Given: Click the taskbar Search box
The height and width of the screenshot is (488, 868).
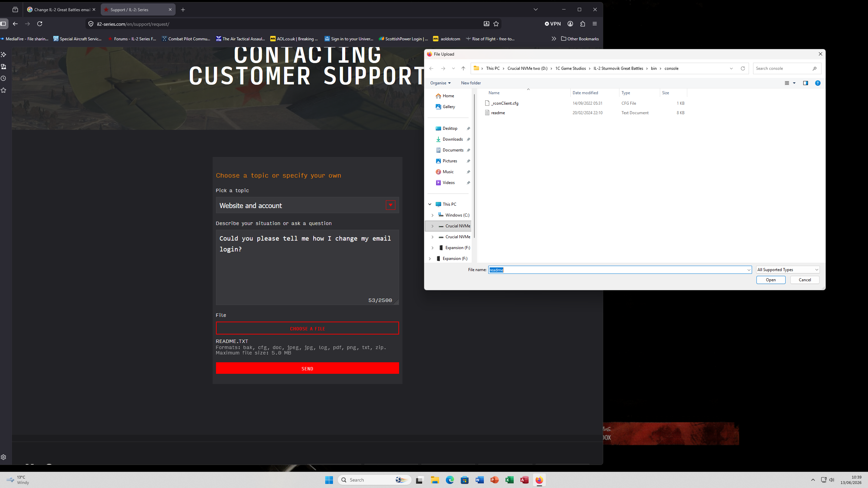Looking at the screenshot, I should coord(374,480).
